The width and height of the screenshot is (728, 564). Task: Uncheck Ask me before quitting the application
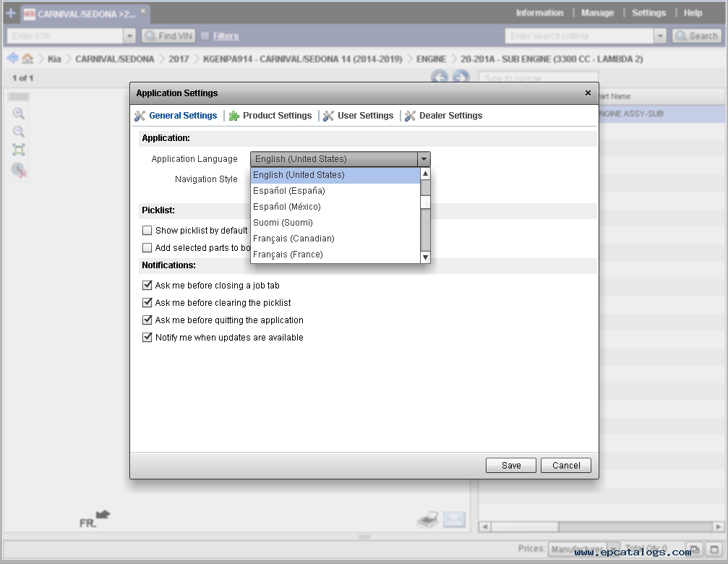coord(147,320)
